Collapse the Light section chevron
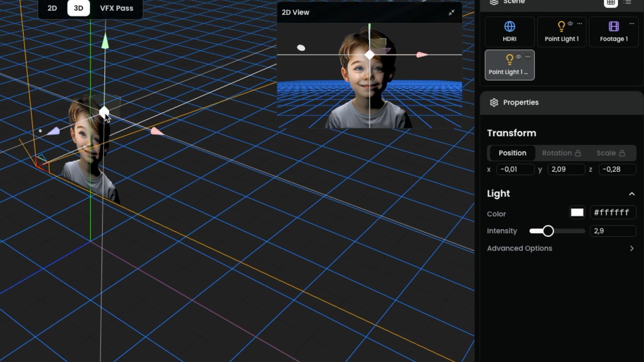Screen dimensions: 644x362 tap(632, 194)
